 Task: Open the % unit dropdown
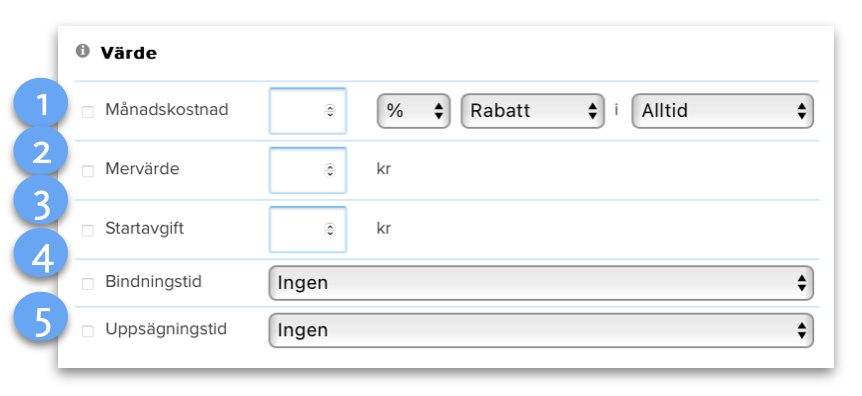(413, 111)
